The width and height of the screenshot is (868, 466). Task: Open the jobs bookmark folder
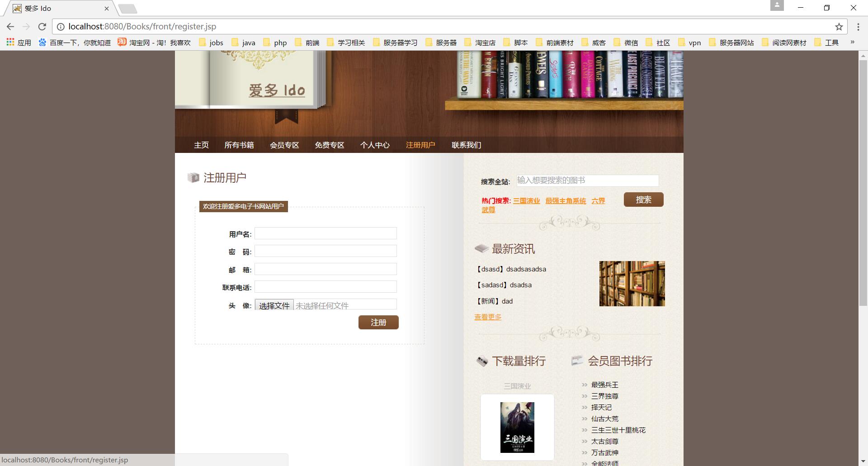[x=211, y=43]
